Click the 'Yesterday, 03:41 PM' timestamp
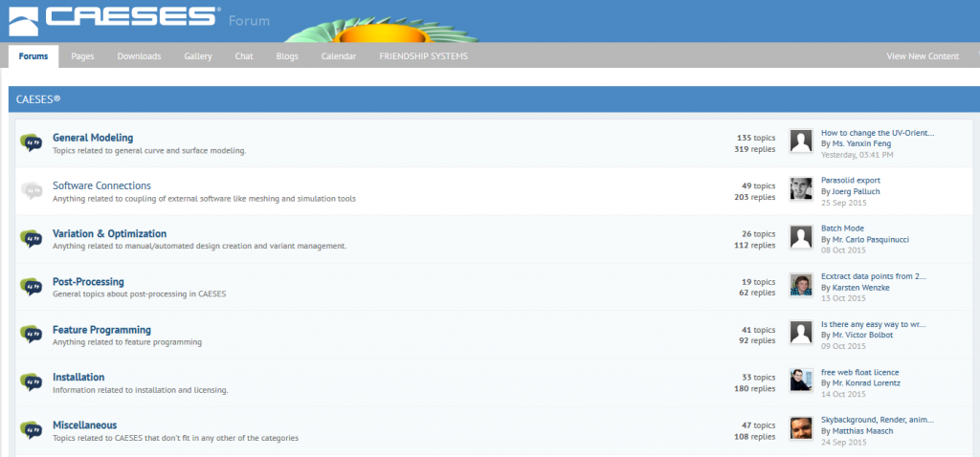The image size is (980, 457). click(857, 154)
